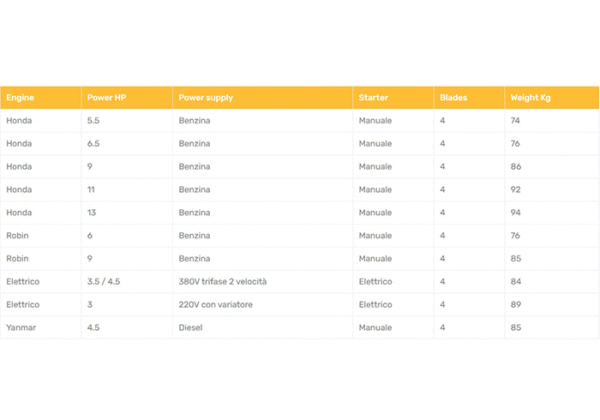Click Blades value 4 in the Yanmar row
The width and height of the screenshot is (600, 420).
(442, 327)
